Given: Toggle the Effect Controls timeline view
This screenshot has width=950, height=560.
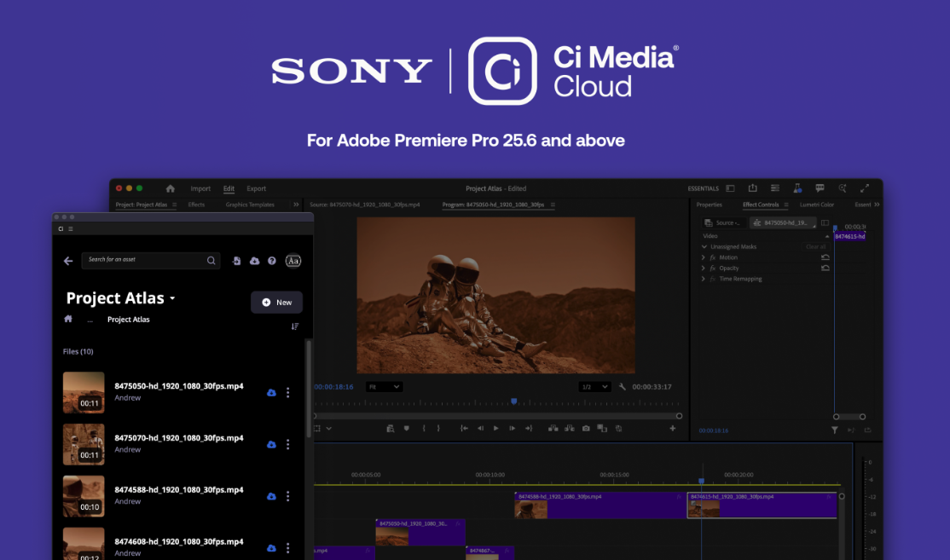Looking at the screenshot, I should (x=825, y=223).
